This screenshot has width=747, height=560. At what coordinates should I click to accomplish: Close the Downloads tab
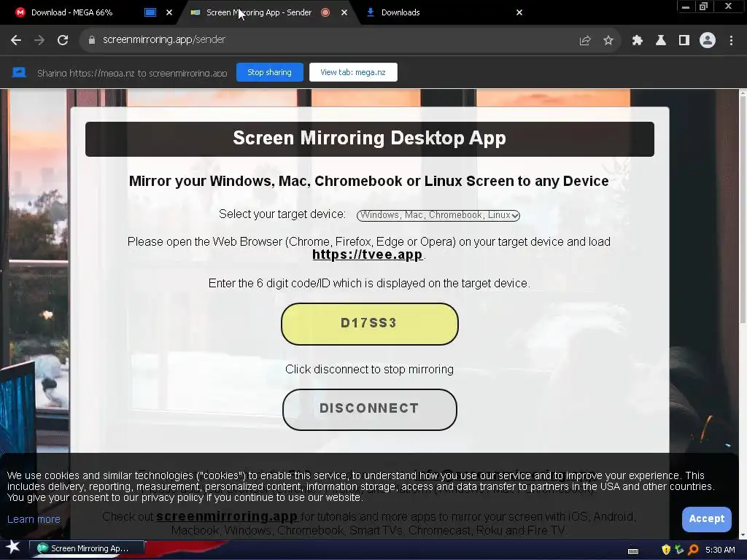coord(519,13)
